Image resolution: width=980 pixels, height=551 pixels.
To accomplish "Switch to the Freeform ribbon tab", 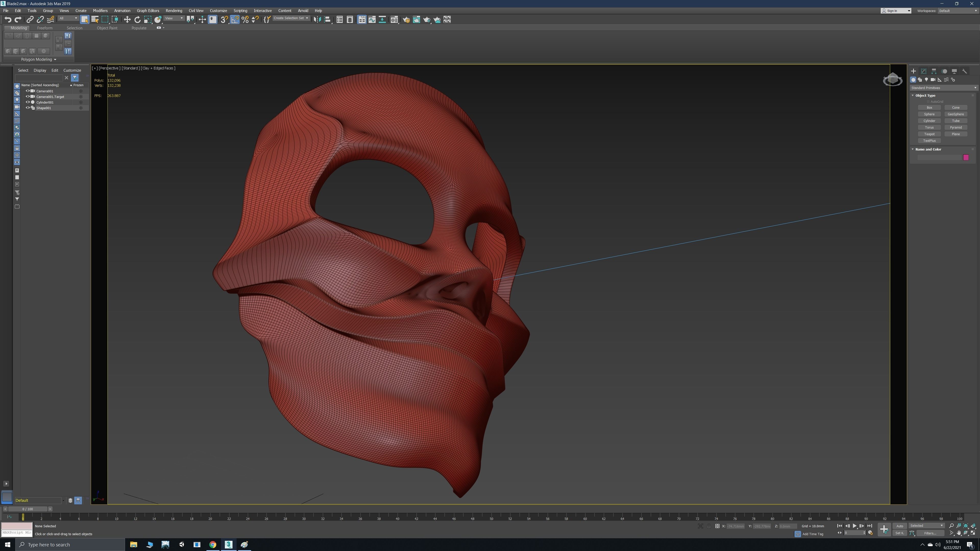I will (x=44, y=28).
